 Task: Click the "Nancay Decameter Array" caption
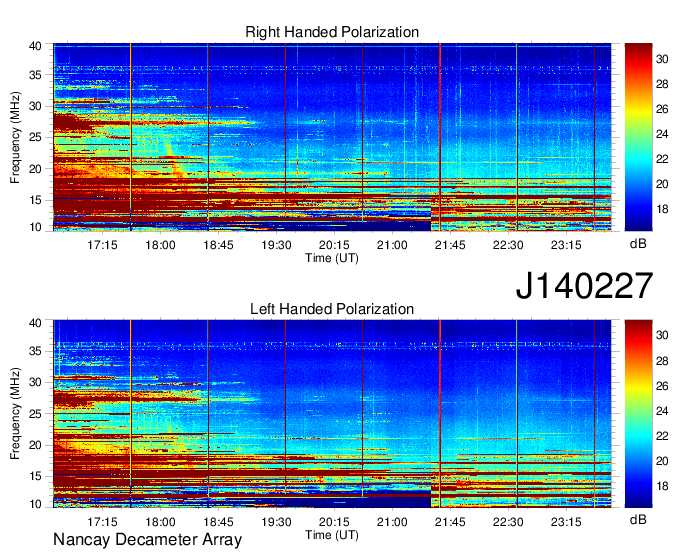tap(147, 540)
